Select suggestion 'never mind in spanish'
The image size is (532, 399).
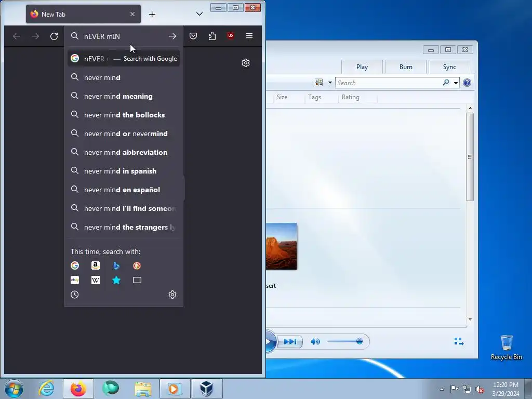point(124,171)
